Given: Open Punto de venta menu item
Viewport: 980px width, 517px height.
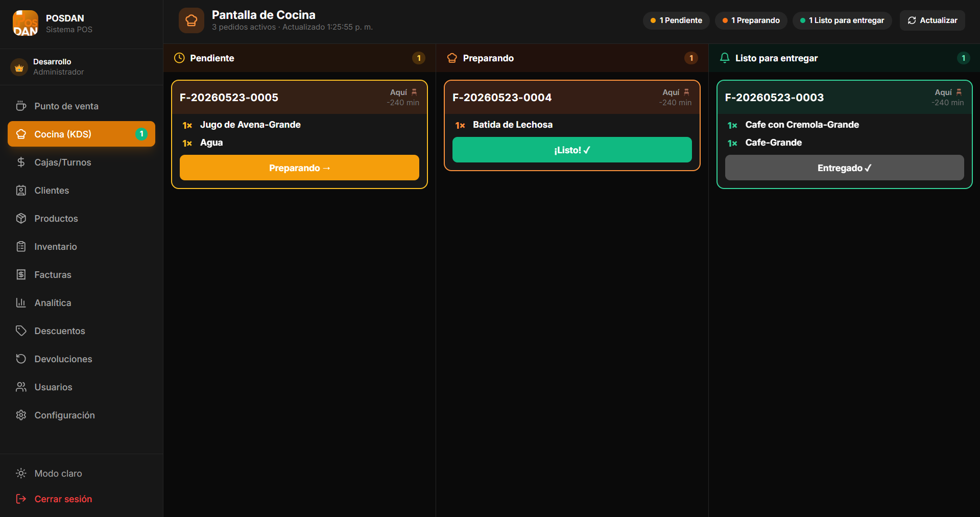Looking at the screenshot, I should [x=81, y=106].
